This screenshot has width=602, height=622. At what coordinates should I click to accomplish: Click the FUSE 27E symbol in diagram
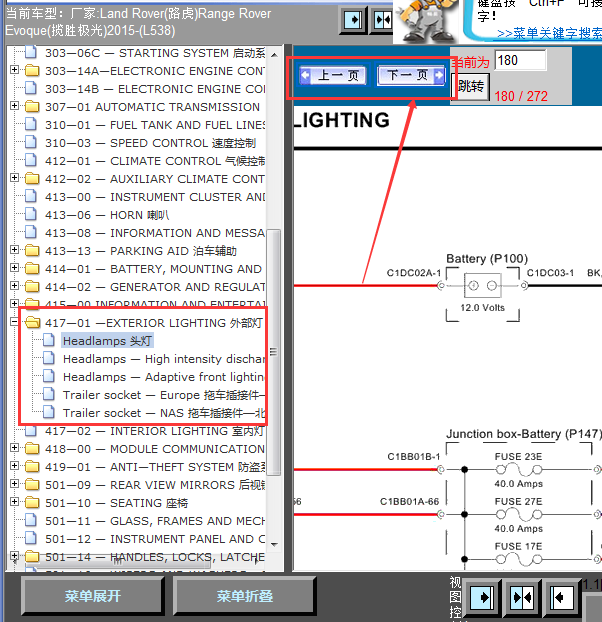(518, 515)
